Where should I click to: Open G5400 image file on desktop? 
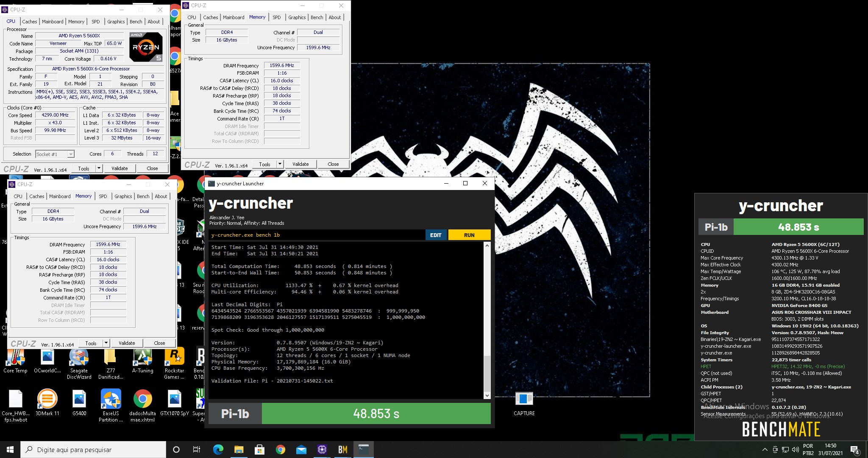[79, 402]
